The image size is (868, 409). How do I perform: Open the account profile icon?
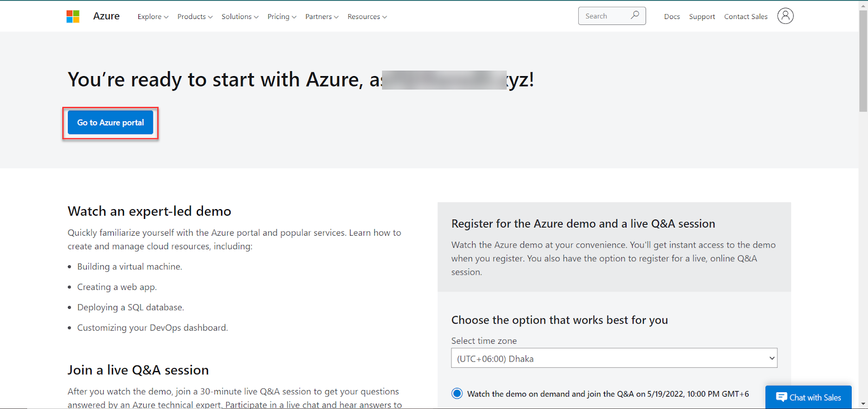coord(785,16)
